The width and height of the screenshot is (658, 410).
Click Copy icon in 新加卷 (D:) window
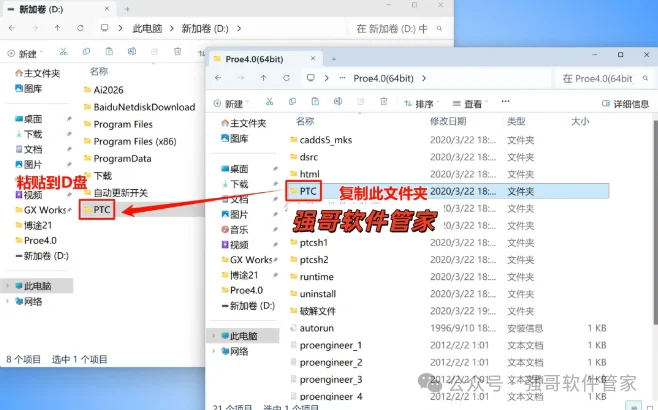coord(86,52)
